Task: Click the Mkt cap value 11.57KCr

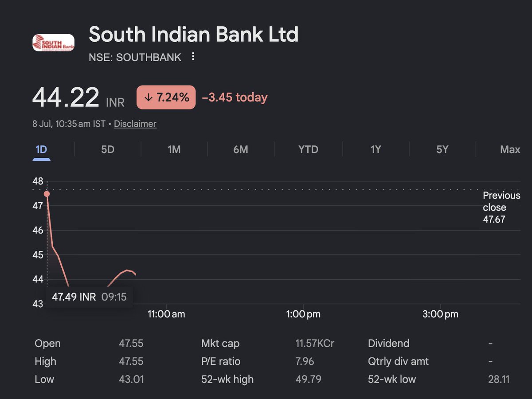Action: click(315, 344)
